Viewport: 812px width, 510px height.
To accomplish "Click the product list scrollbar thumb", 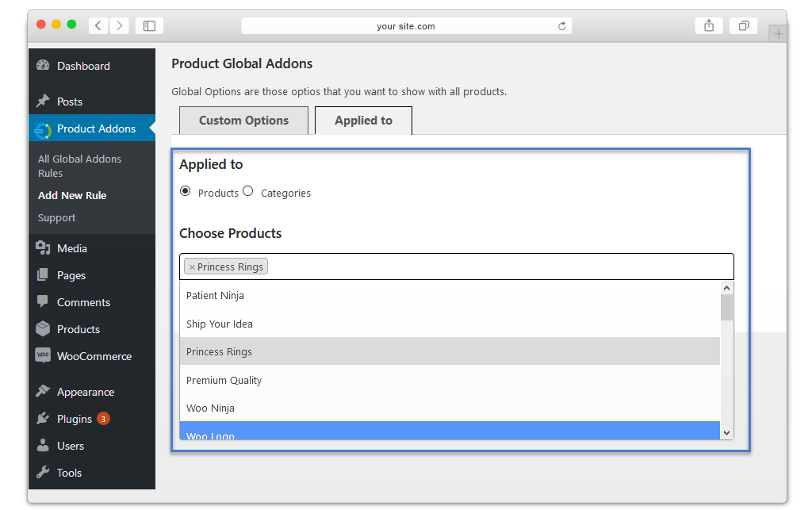I will pos(726,308).
